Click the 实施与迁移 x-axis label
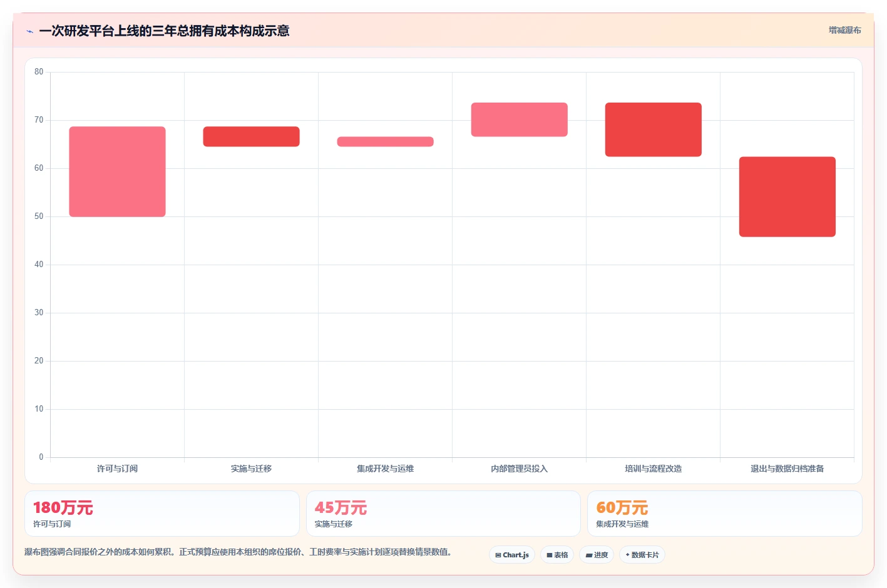The width and height of the screenshot is (887, 588). [251, 469]
